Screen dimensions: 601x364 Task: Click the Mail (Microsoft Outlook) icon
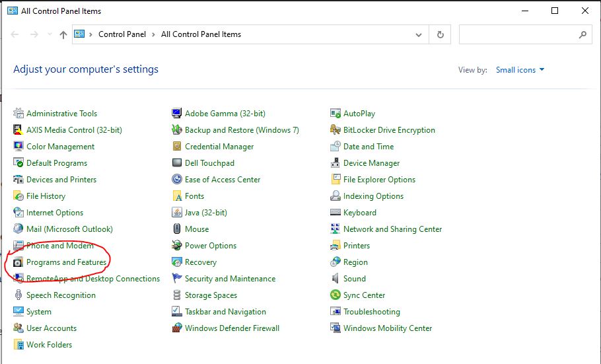[x=18, y=229]
